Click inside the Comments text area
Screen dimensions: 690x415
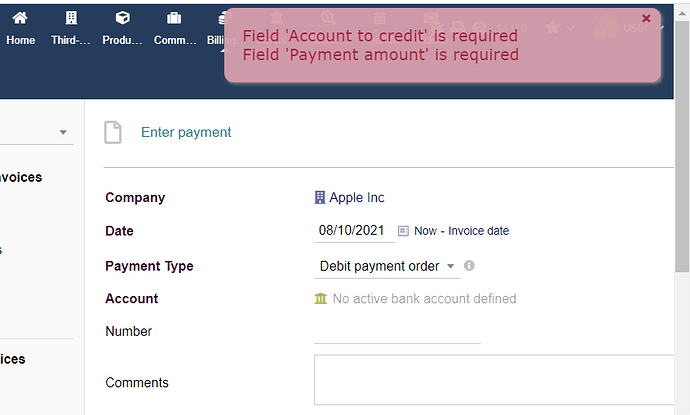coord(494,380)
